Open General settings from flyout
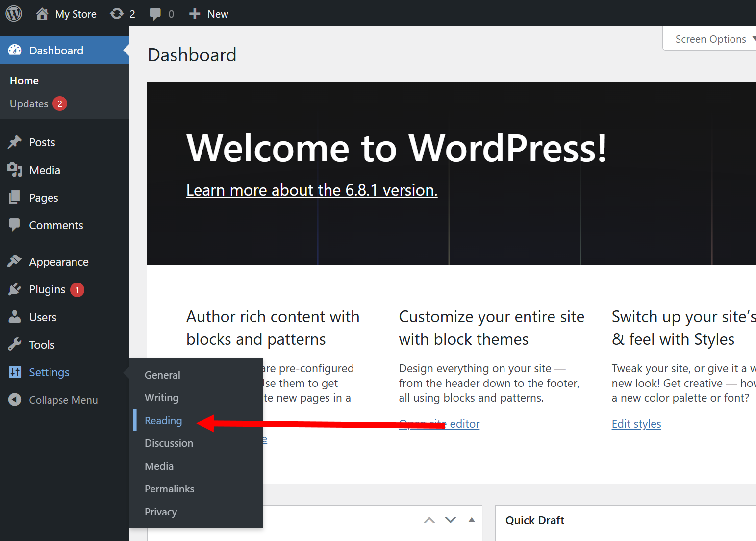Image resolution: width=756 pixels, height=541 pixels. point(162,375)
